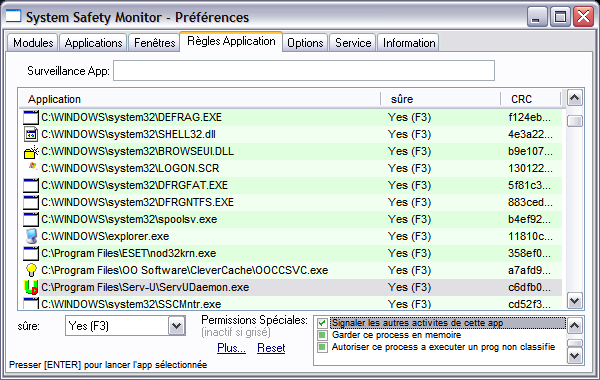
Task: Select the CleverCache\OOCCSVC.exe path text
Action: point(184,270)
